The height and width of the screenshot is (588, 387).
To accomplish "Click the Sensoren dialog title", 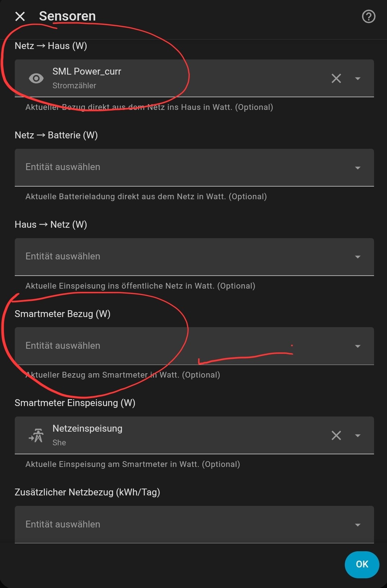I will (x=67, y=16).
